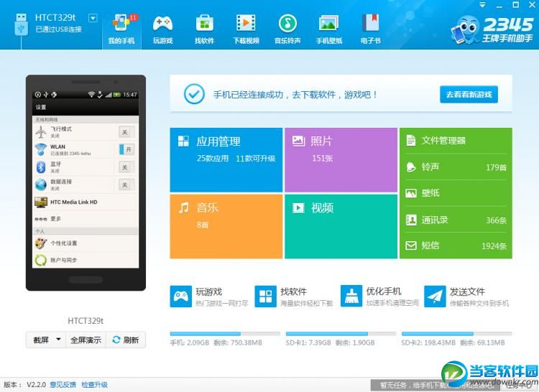Click the HTCT329t label under phone image
This screenshot has height=392, width=539.
pos(86,321)
